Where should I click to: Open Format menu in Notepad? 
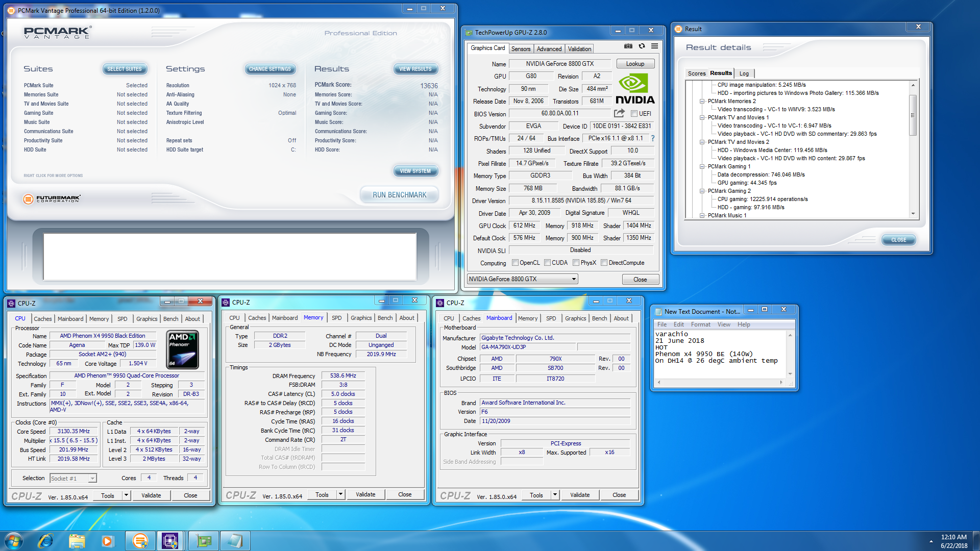pos(700,324)
